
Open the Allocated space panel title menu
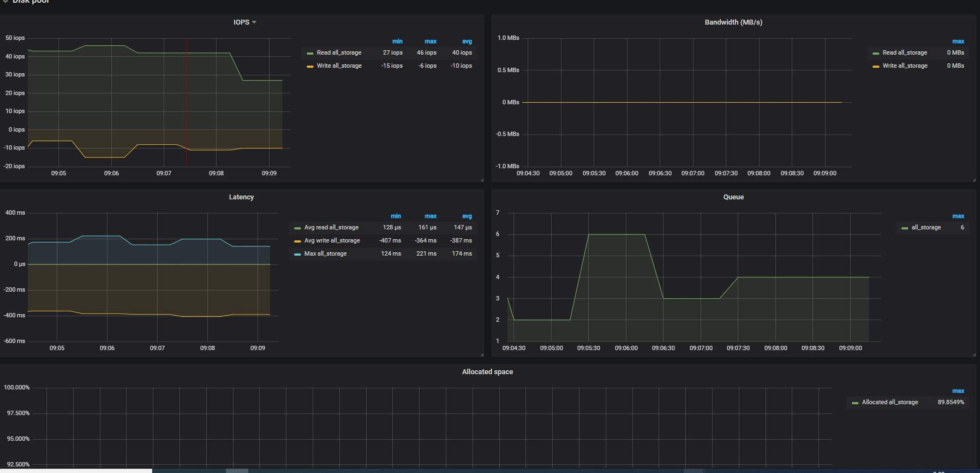coord(487,372)
